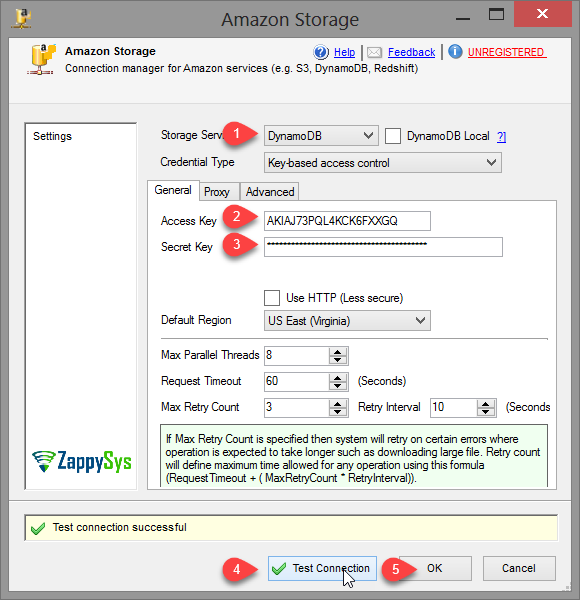
Task: Switch to the Proxy tab
Action: coord(217,192)
